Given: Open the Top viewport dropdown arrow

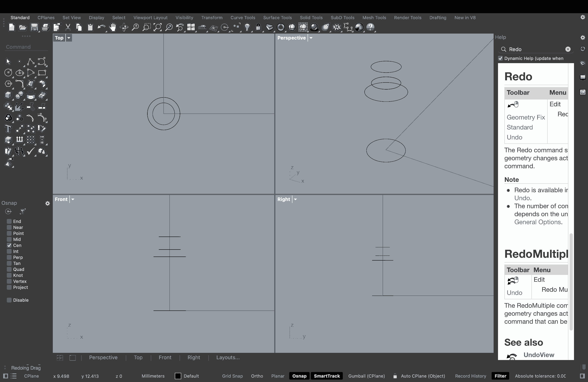Looking at the screenshot, I should pyautogui.click(x=69, y=38).
